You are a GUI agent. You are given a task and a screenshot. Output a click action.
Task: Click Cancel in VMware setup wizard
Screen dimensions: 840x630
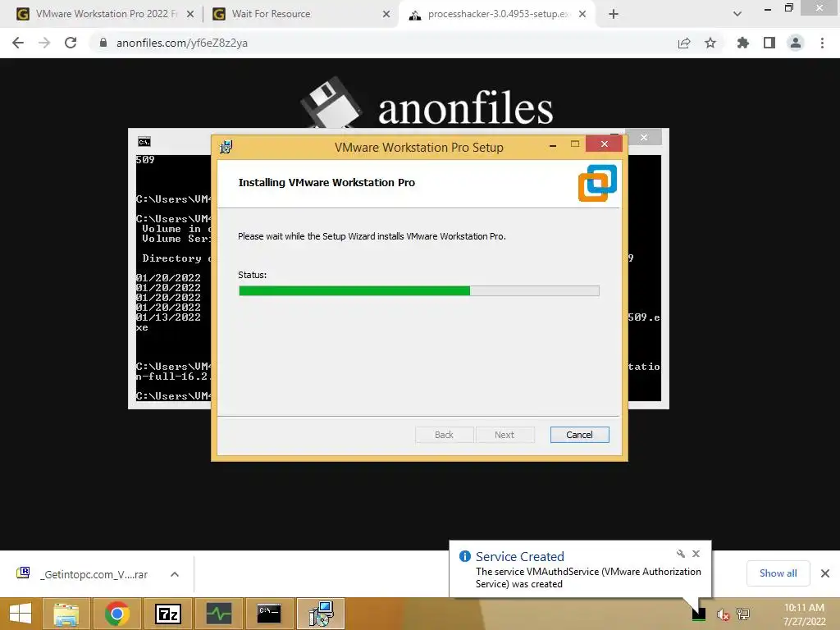click(x=580, y=435)
